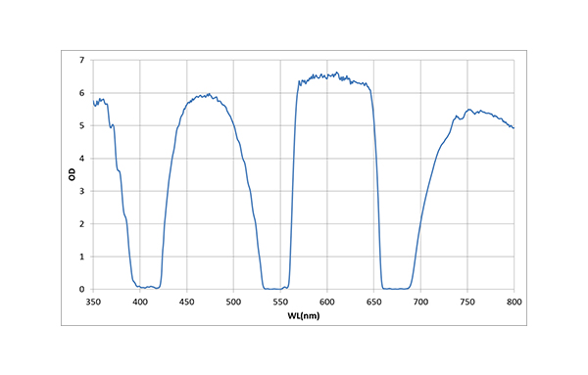Click the WL(nm) axis title
The image size is (588, 375).
pyautogui.click(x=304, y=316)
